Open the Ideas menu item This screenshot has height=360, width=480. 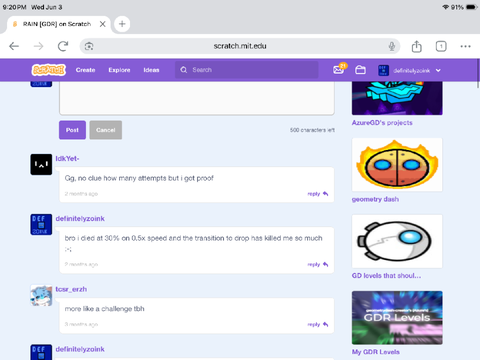click(151, 70)
